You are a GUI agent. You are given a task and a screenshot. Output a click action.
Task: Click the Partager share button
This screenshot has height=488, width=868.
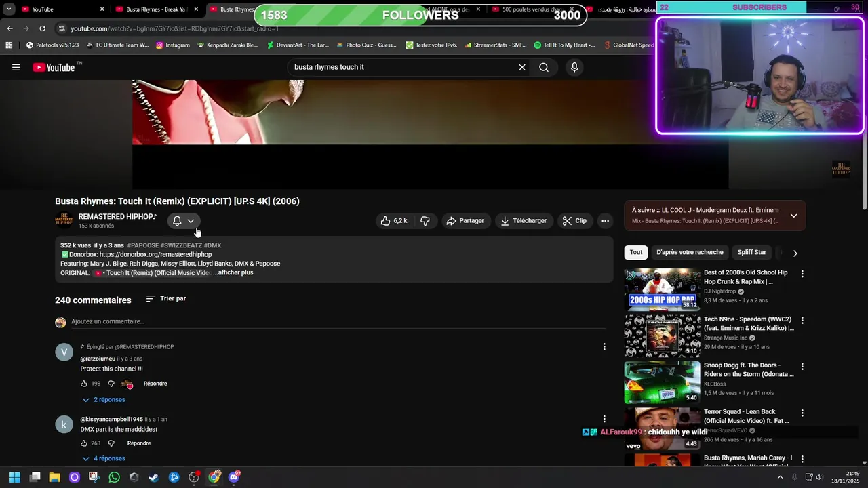[465, 221]
